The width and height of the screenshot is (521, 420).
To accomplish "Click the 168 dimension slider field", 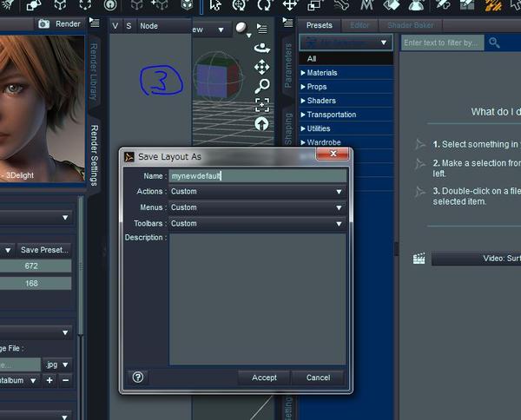I will tap(36, 284).
